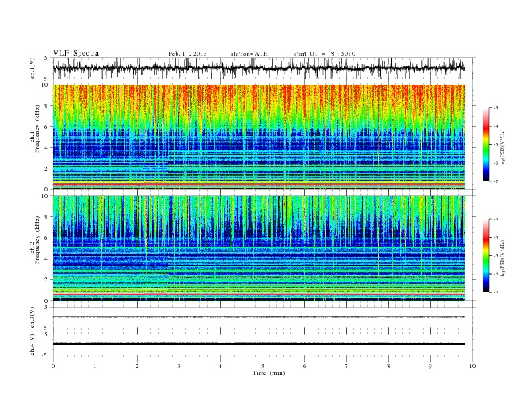Click the "ch.4(V)" axis label
Screen dimensions: 532x411
tap(32, 345)
